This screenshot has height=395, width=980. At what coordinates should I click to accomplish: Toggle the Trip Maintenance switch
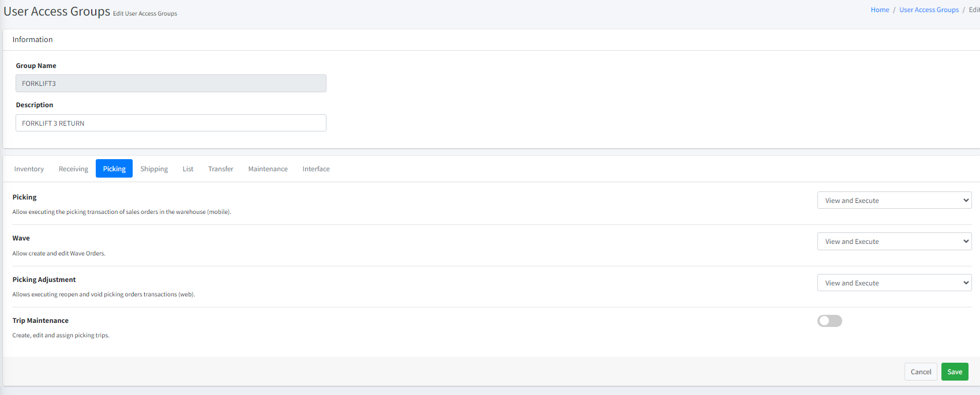coord(829,321)
